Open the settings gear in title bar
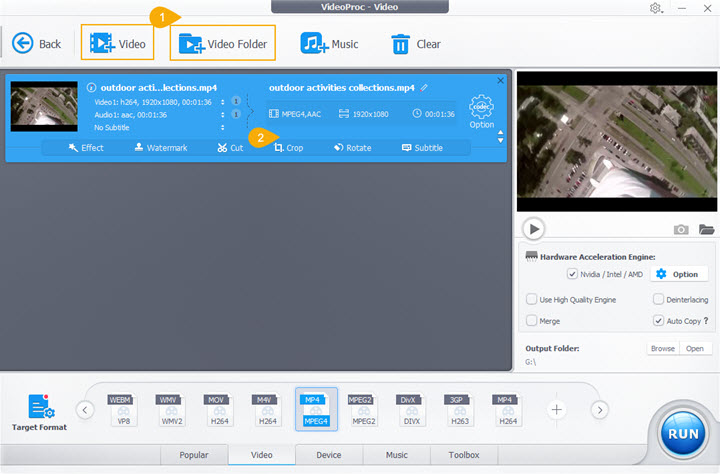720x474 pixels. tap(655, 8)
